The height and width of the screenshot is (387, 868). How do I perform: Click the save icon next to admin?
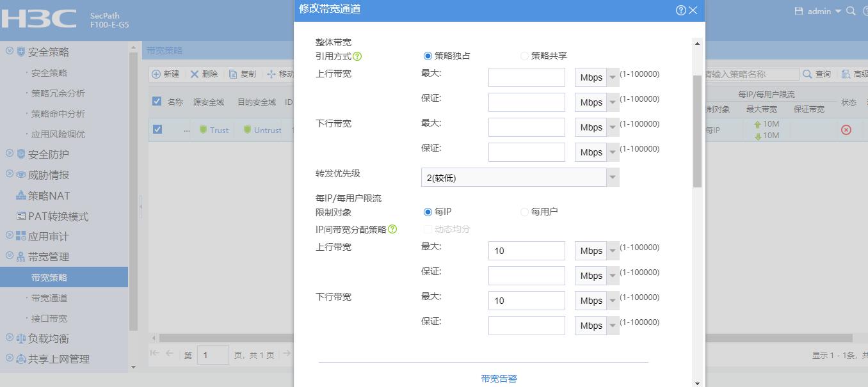coord(798,11)
